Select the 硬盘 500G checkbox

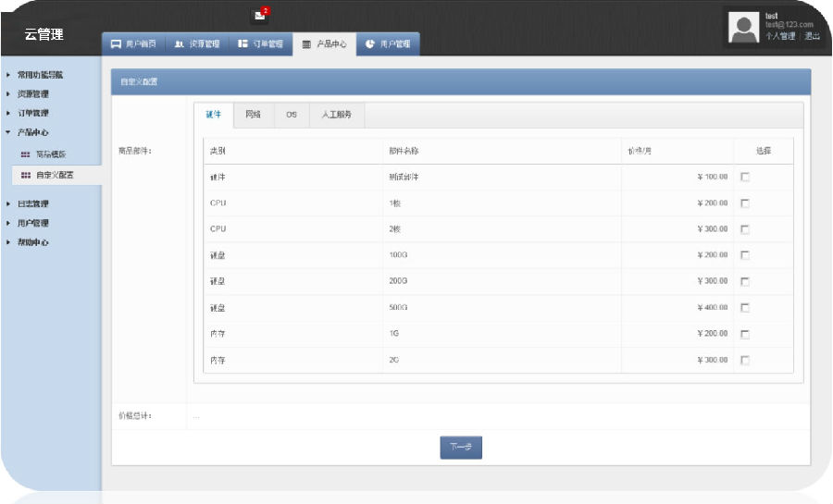click(x=745, y=308)
